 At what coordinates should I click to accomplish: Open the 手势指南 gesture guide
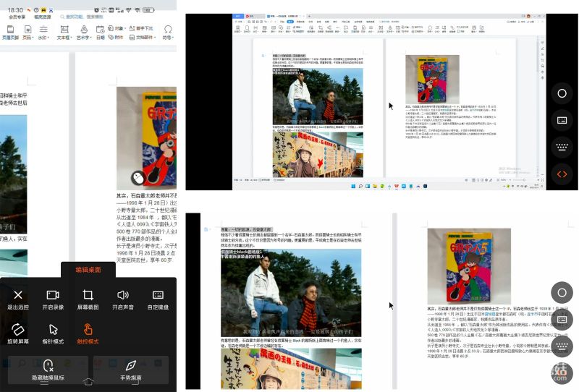click(131, 370)
